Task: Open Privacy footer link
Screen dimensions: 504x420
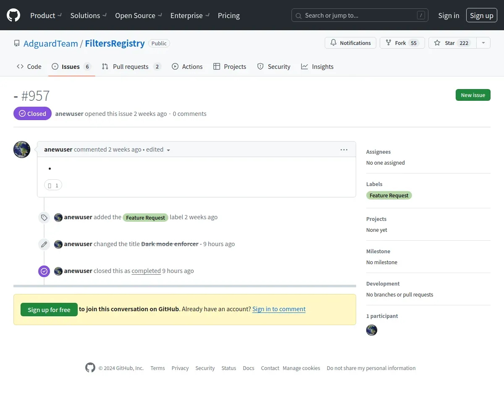Action: click(180, 368)
